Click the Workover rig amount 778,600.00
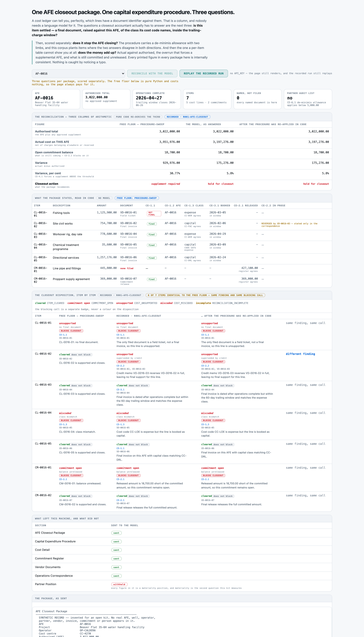The image size is (364, 637). pos(108,234)
